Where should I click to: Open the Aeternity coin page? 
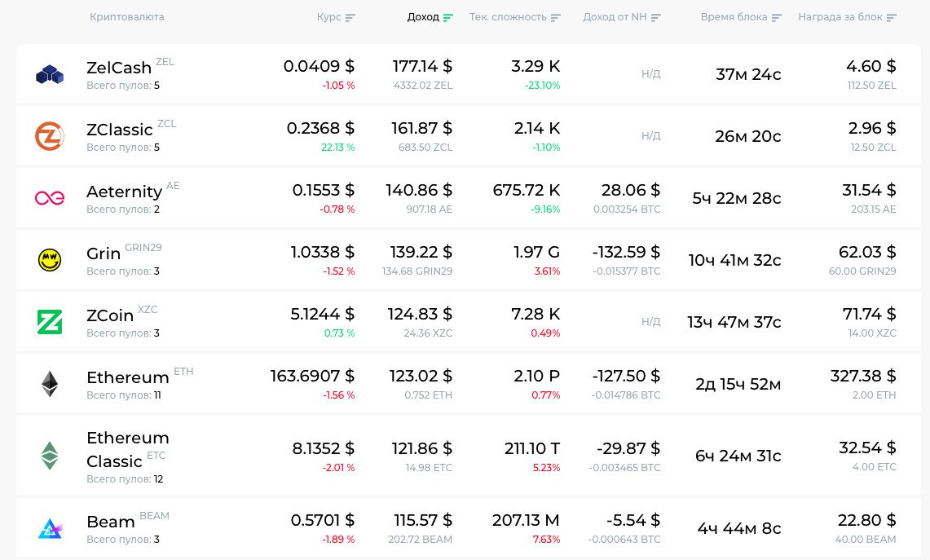(124, 192)
